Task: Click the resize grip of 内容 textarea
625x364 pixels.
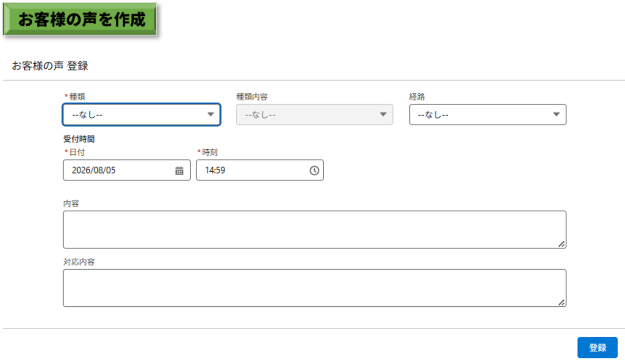Action: [561, 244]
